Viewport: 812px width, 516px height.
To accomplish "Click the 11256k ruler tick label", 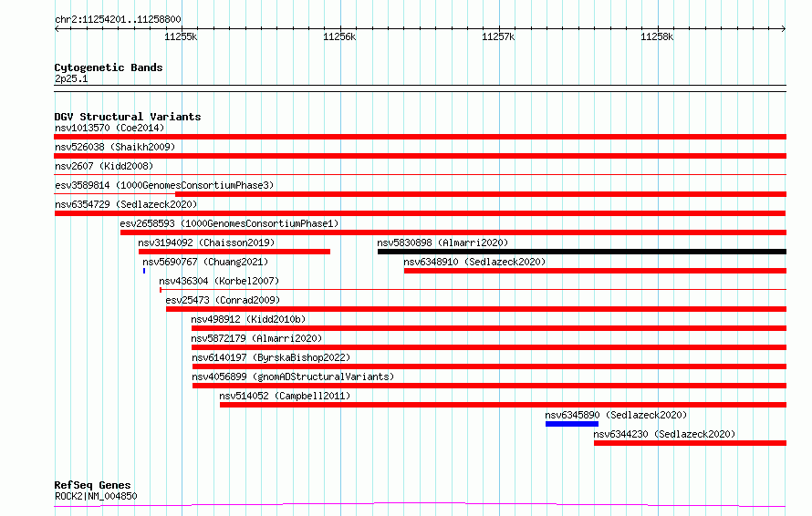I will (339, 36).
